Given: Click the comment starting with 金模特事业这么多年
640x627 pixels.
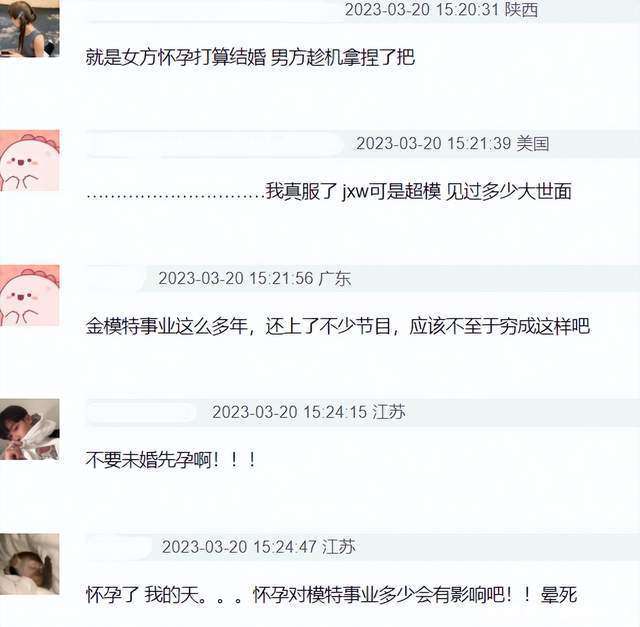Looking at the screenshot, I should pos(338,326).
